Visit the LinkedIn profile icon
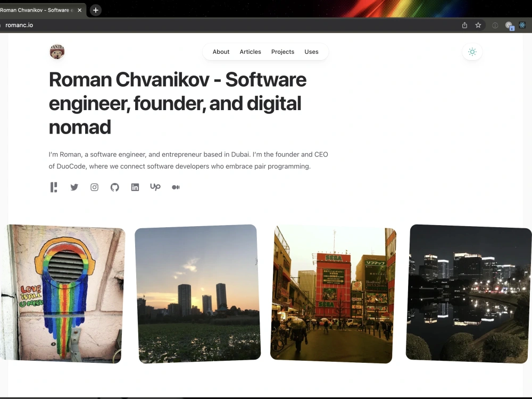 135,187
